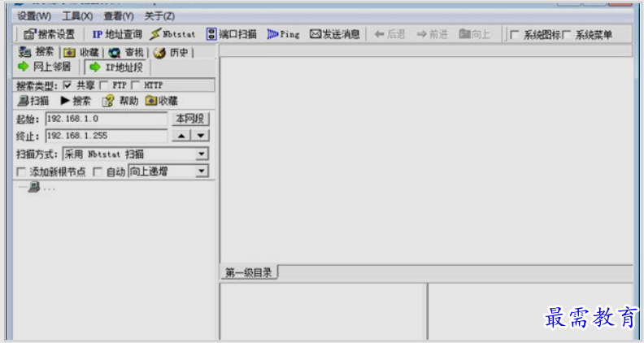Toggle the 系统图标 checkbox
This screenshot has width=644, height=343.
coord(514,35)
